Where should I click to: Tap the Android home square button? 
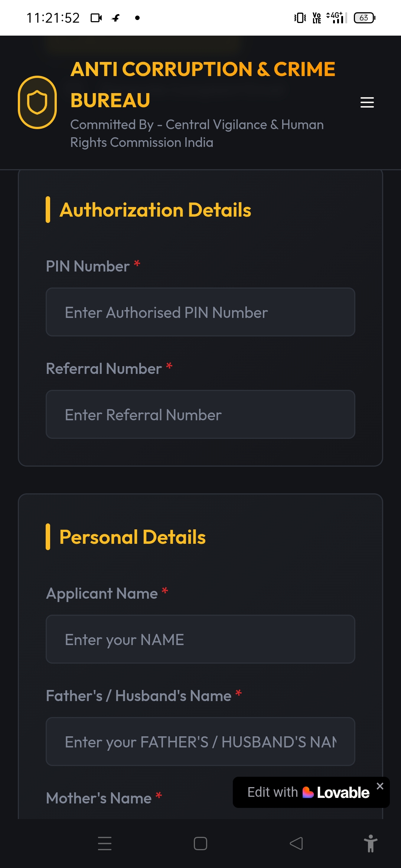200,844
